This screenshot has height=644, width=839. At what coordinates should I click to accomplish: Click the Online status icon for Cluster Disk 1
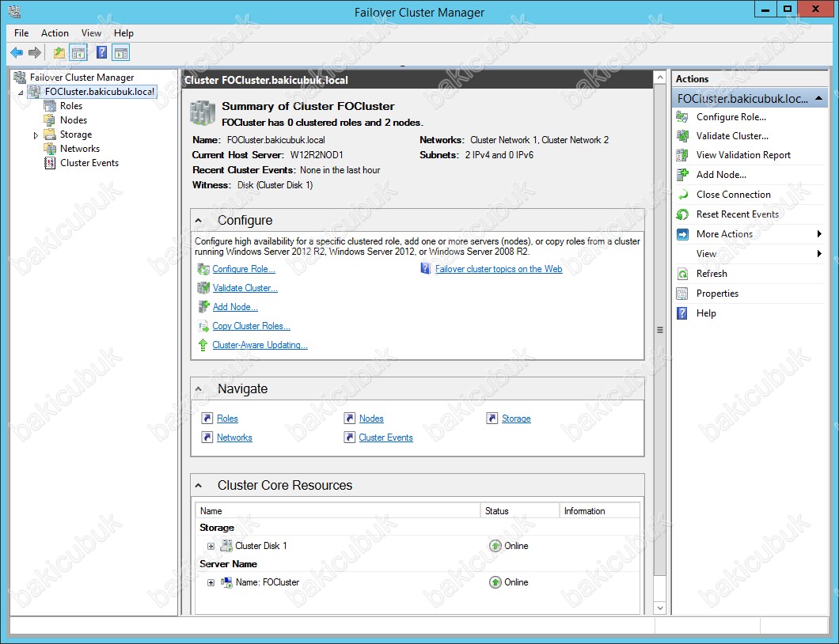495,546
